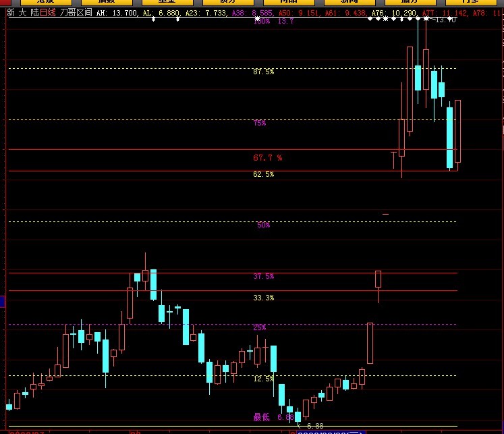Image resolution: width=504 pixels, height=434 pixels.
Task: Click the 62.5% level label
Action: click(x=264, y=174)
